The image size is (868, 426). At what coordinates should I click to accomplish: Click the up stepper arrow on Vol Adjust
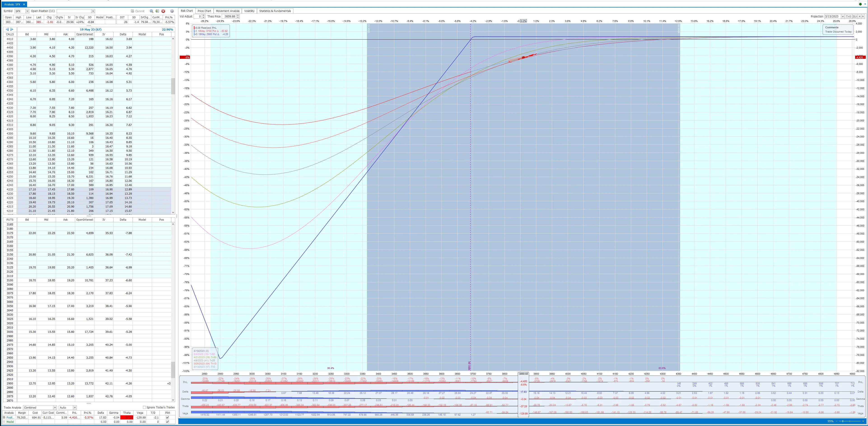coord(203,16)
